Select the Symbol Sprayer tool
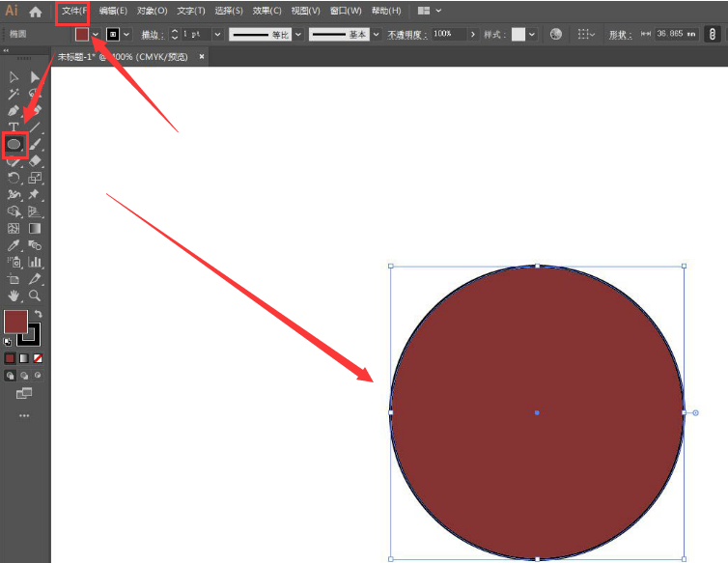 point(14,262)
